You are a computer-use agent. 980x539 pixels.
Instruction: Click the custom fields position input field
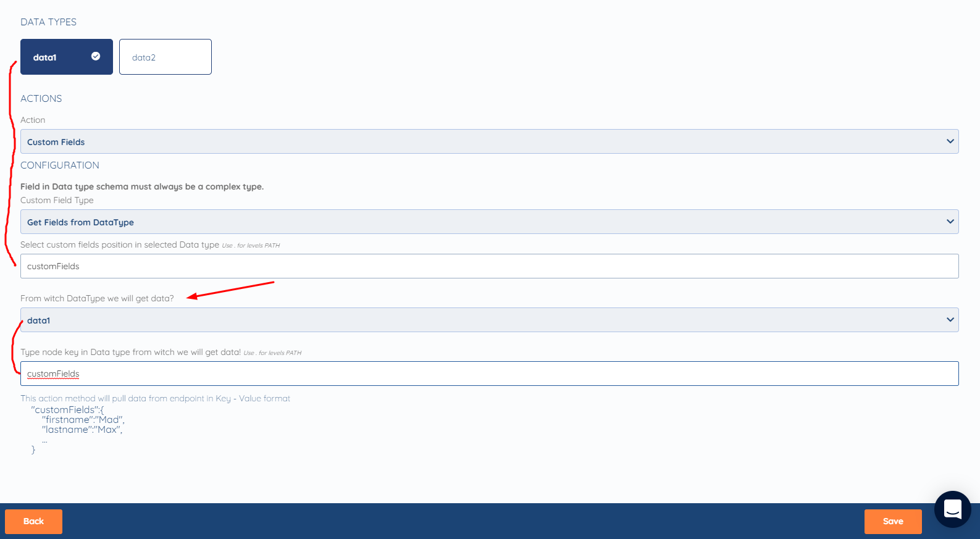click(489, 266)
